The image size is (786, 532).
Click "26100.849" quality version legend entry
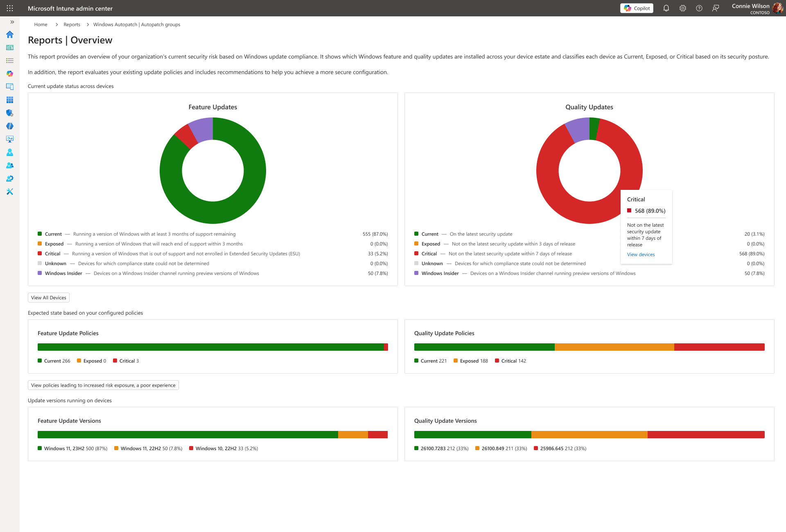(501, 449)
